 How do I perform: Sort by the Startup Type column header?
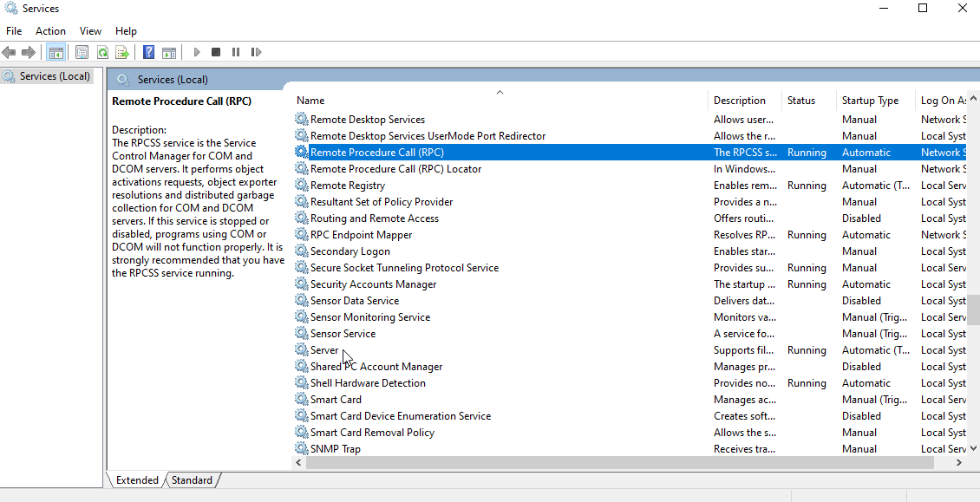point(875,101)
